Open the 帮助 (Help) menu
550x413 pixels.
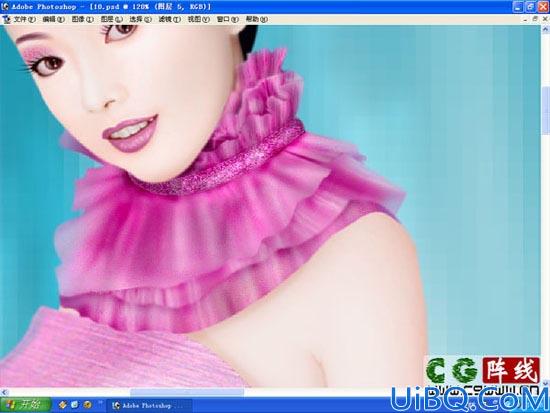256,20
